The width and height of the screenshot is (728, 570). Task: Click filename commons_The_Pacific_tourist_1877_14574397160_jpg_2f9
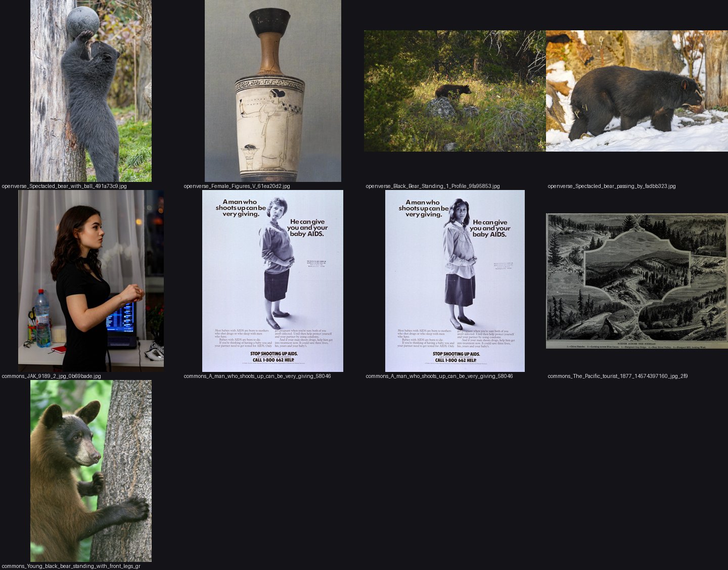(x=618, y=376)
